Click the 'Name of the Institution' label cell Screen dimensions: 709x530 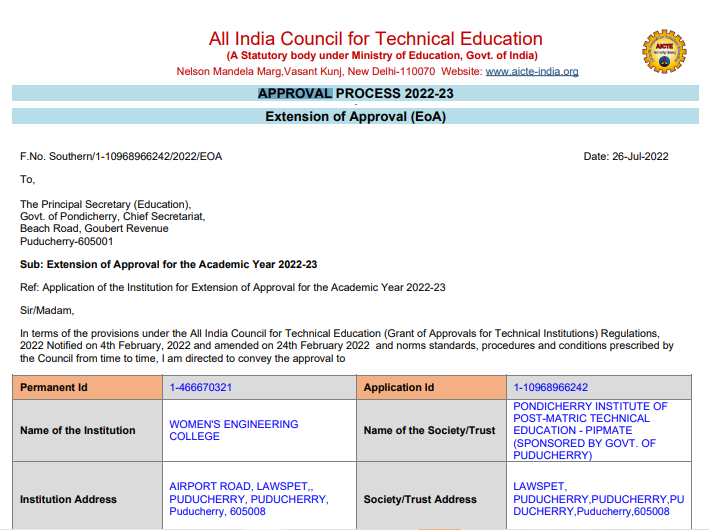click(x=88, y=431)
